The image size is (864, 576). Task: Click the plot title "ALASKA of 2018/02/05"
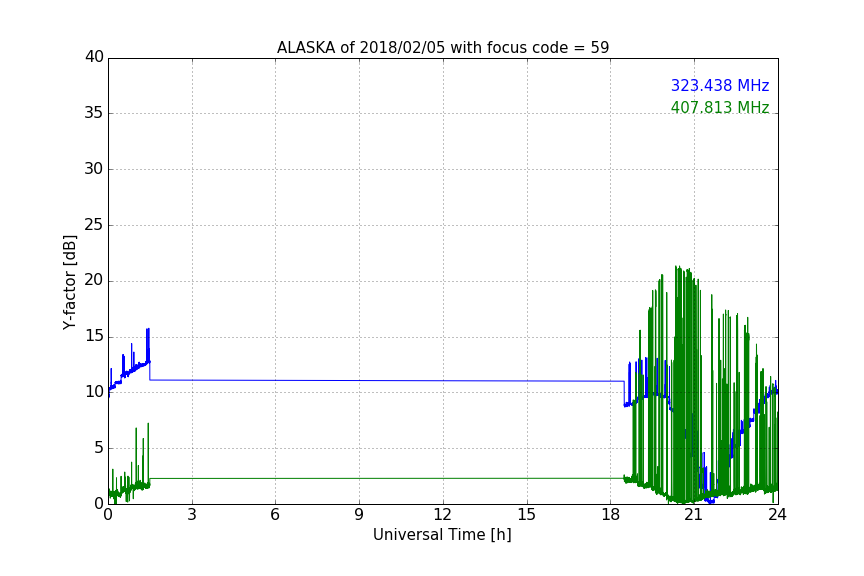[443, 48]
